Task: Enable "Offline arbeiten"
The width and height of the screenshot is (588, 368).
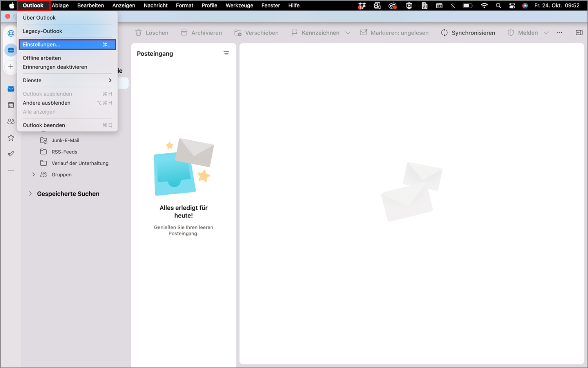Action: [42, 58]
